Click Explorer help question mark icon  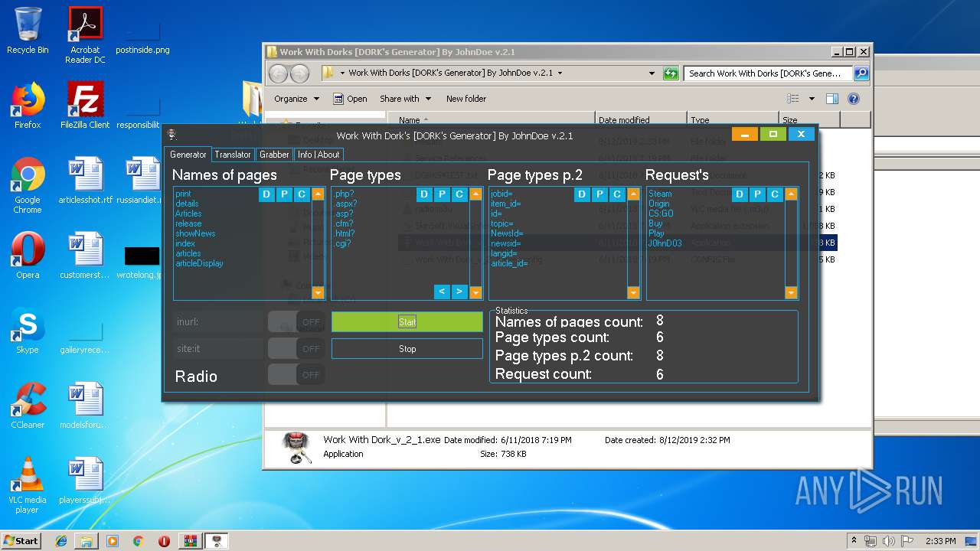click(x=854, y=99)
